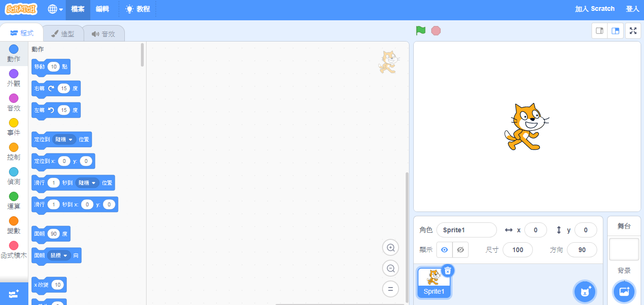Open 隨機 dropdown in 定位到 block
The image size is (644, 305).
[64, 139]
